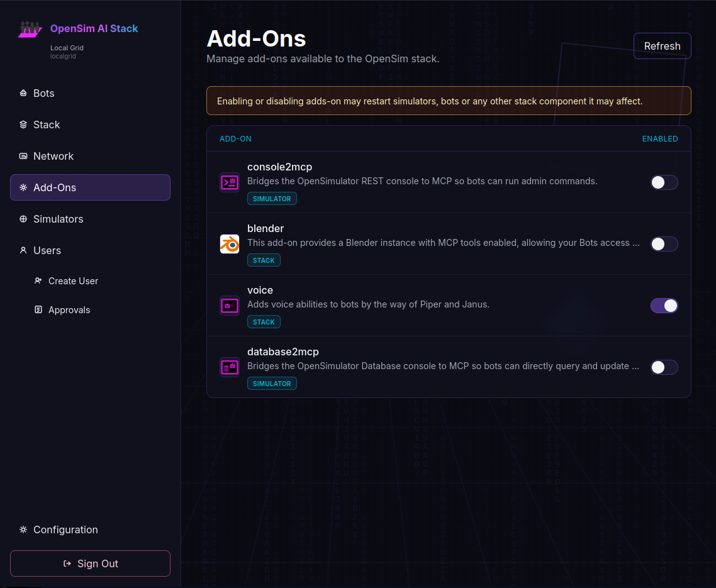Click the console2mcp add-on name
Image resolution: width=716 pixels, height=588 pixels.
280,167
